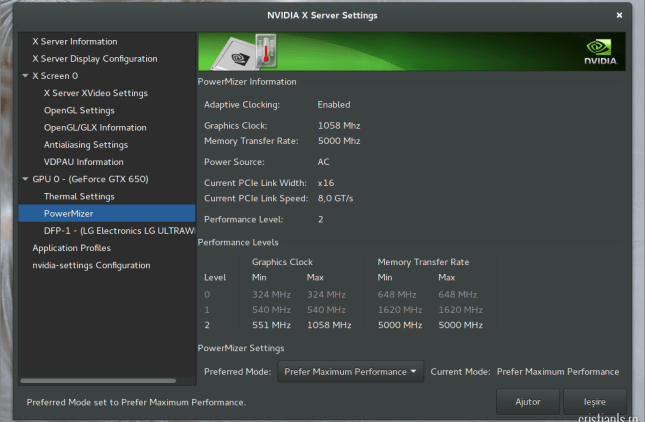Select the PowerMizer sidebar entry

click(68, 214)
